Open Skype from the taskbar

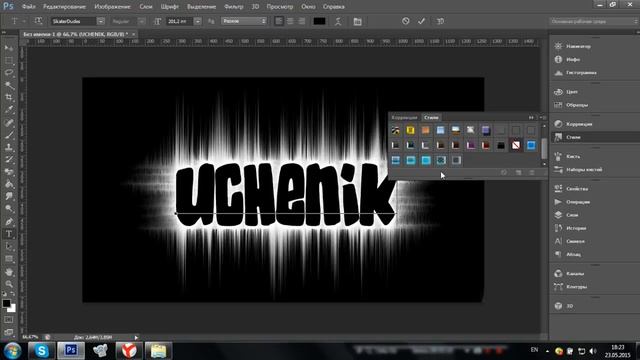pos(41,351)
